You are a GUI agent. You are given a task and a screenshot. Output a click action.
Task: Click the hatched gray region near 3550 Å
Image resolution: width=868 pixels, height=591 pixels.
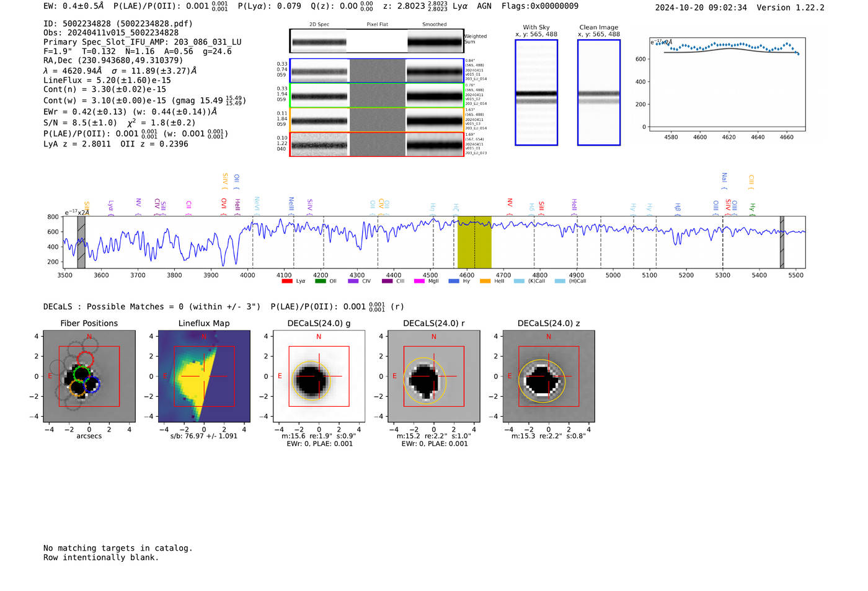click(81, 242)
